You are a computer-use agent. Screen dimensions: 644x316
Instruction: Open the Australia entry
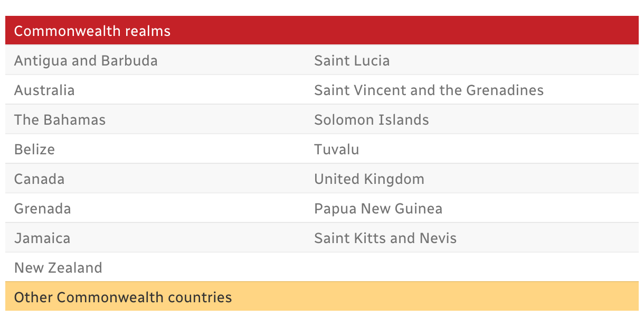point(44,90)
